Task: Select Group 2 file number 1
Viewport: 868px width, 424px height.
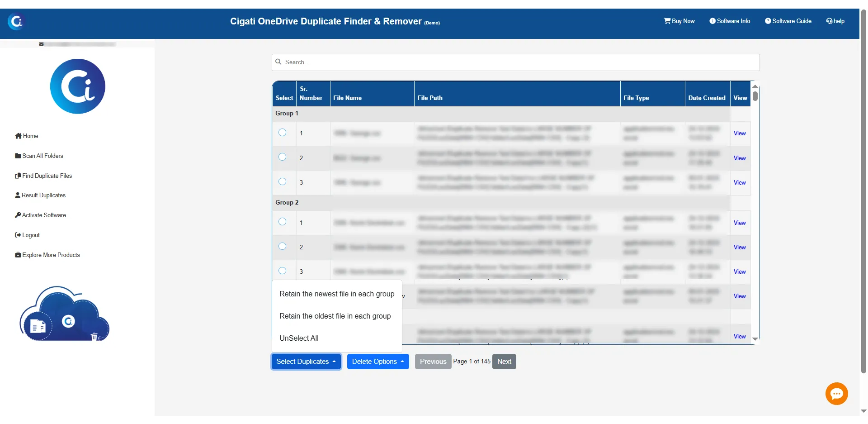Action: click(x=283, y=222)
